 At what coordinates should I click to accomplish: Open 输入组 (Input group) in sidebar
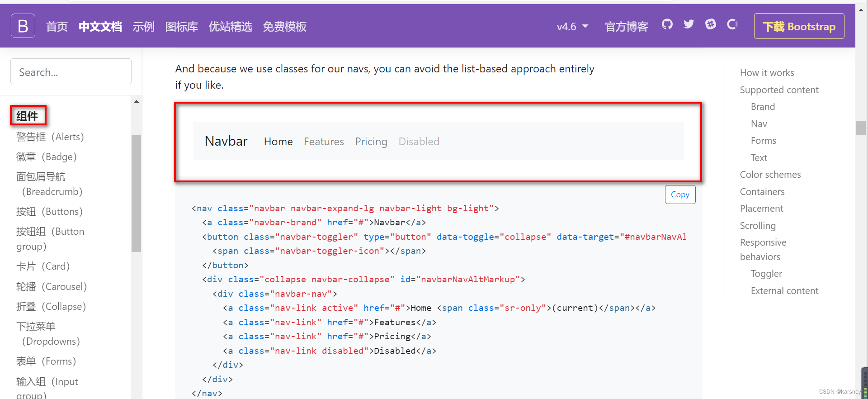47,388
